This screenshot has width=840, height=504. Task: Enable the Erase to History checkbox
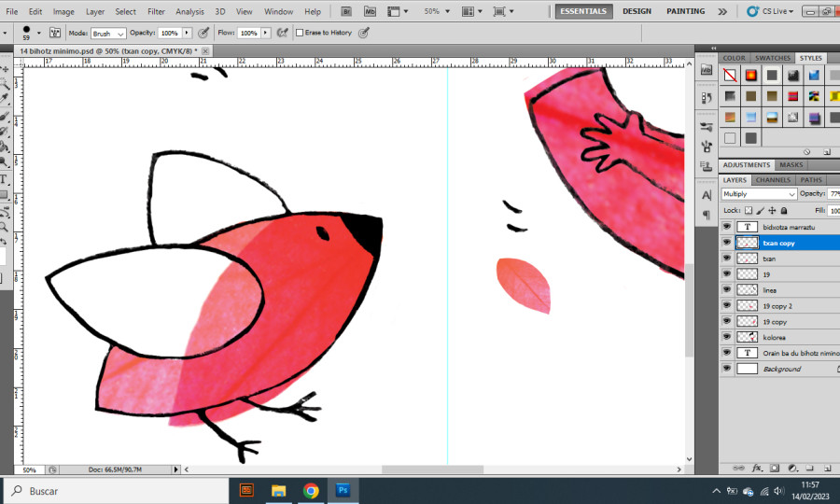[x=300, y=33]
